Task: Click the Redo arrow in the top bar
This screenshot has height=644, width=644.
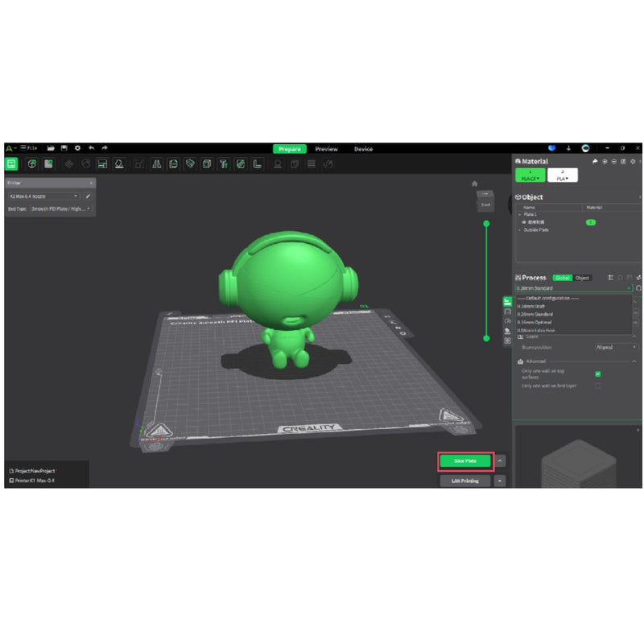Action: tap(104, 148)
